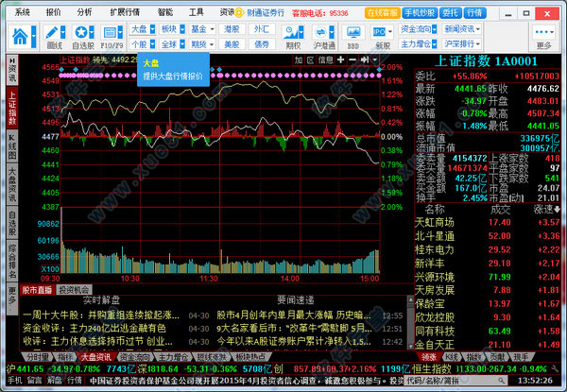Click the 新股 IPO icon
Screen dimensions: 567x392
pyautogui.click(x=379, y=32)
